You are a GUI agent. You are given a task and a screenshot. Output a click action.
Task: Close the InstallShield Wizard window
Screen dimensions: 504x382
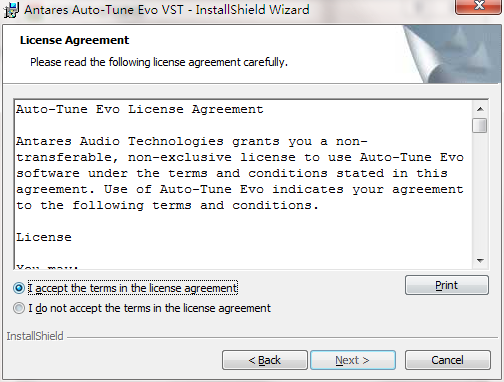(479, 6)
